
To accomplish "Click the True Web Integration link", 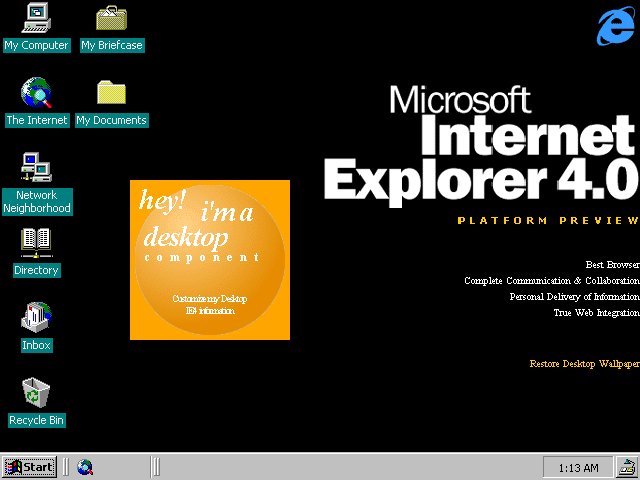I will 596,313.
